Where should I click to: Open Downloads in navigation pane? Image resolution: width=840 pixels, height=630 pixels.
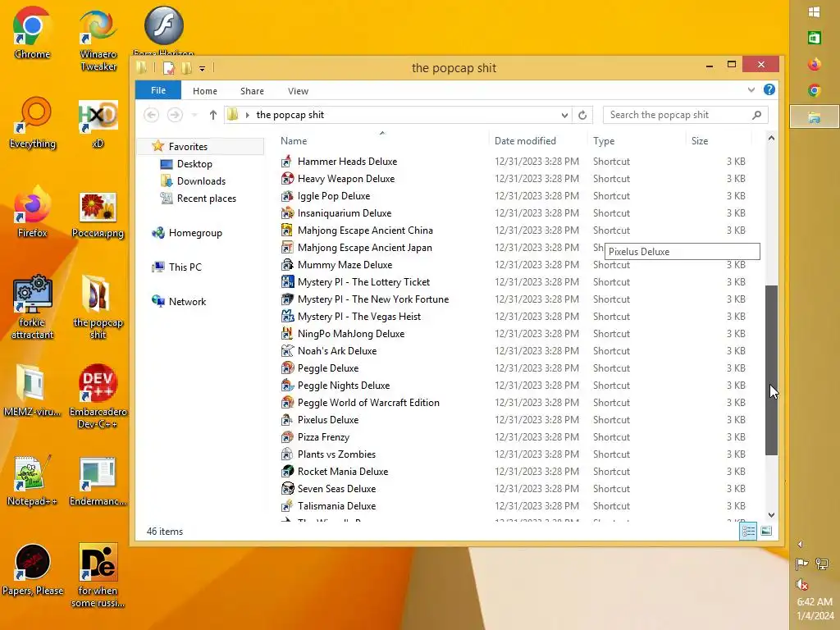201,181
